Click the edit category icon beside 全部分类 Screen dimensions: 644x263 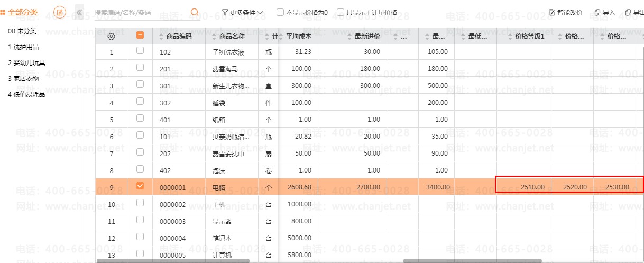pyautogui.click(x=60, y=12)
